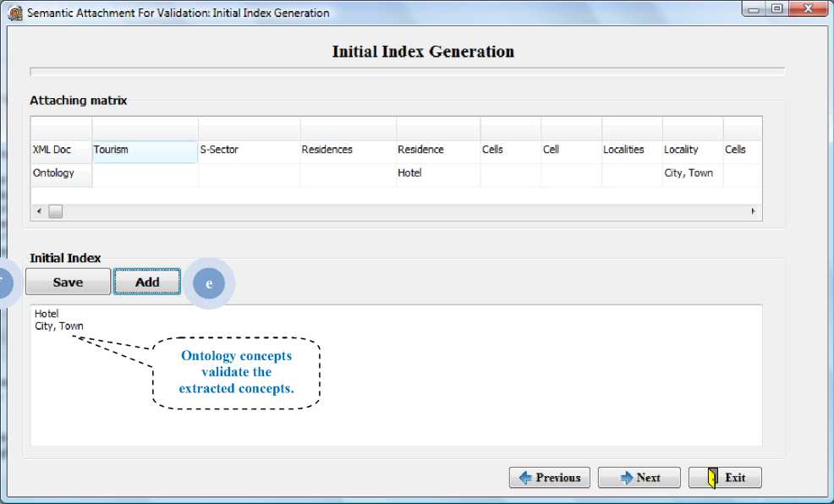Screen dimensions: 834x504
Task: Select the Cell column entry
Action: (571, 151)
